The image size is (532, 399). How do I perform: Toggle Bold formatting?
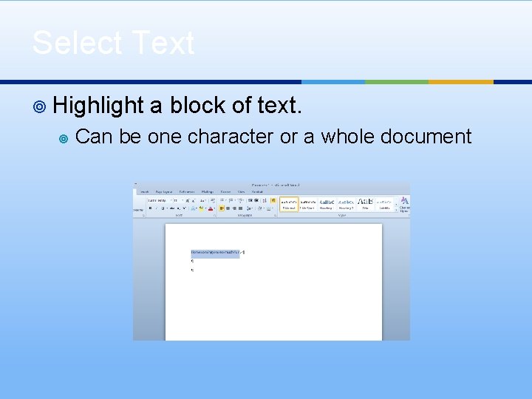(150, 208)
